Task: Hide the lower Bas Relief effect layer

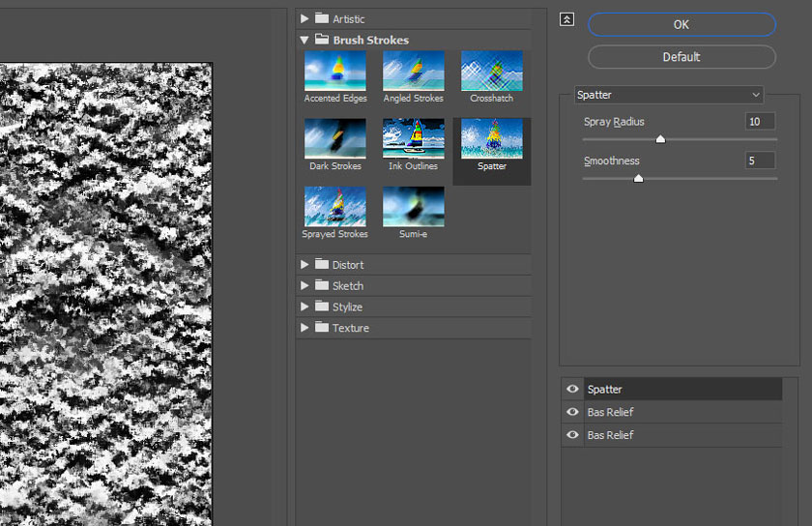Action: click(572, 434)
